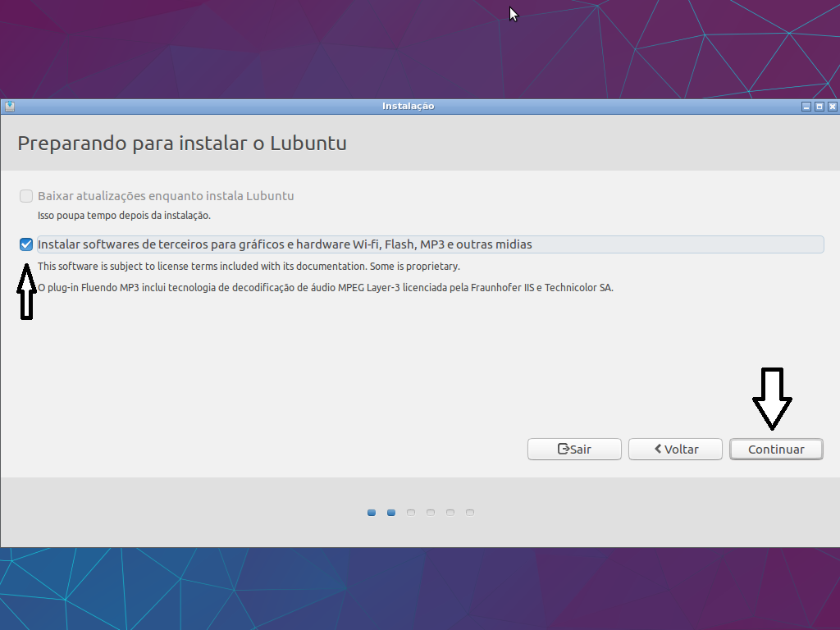The image size is (840, 630).
Task: Click the Sair button
Action: pos(574,449)
